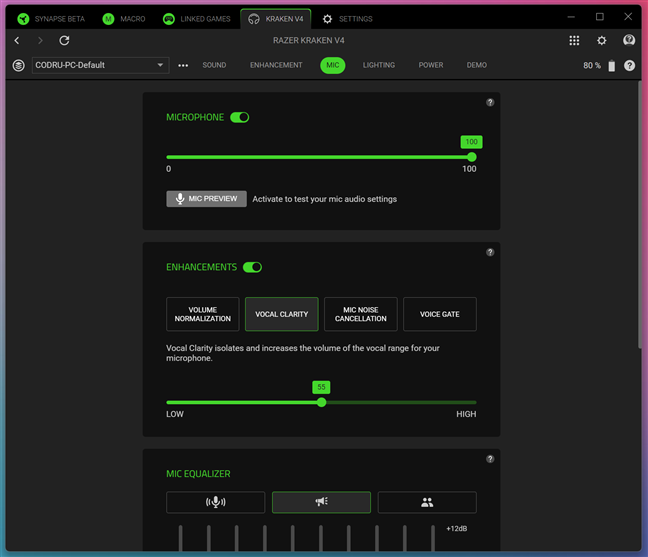Image resolution: width=648 pixels, height=557 pixels.
Task: Switch to the Sound section
Action: [x=214, y=65]
